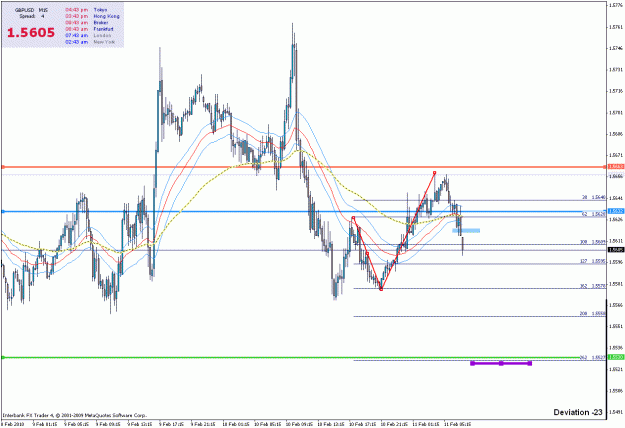This screenshot has width=625, height=428.
Task: Select the London session clock label
Action: pyautogui.click(x=102, y=35)
